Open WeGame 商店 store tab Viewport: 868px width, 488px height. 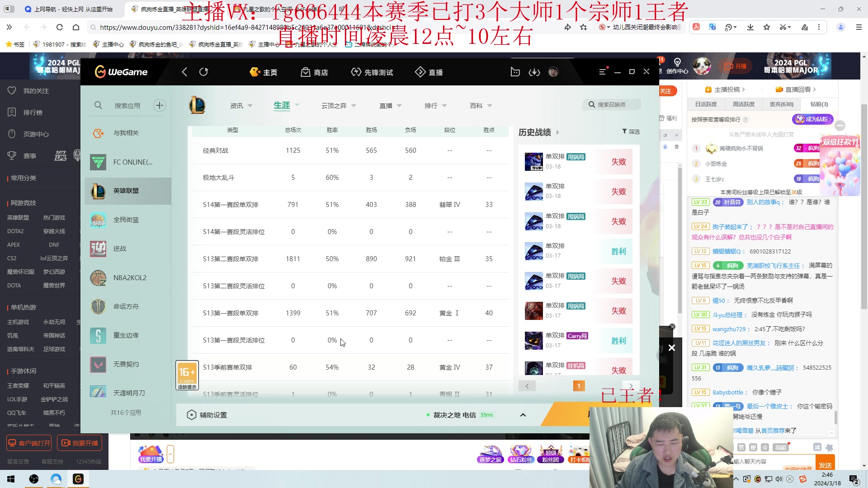(x=315, y=72)
